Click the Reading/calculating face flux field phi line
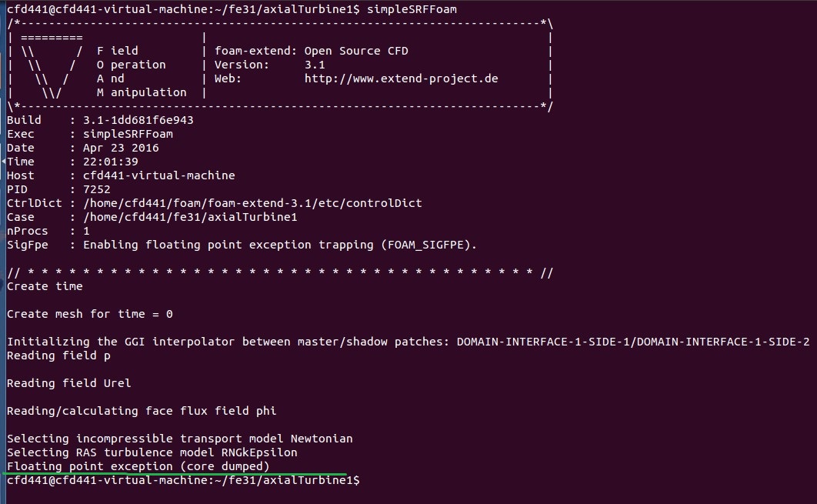Viewport: 817px width, 504px height. coord(142,411)
